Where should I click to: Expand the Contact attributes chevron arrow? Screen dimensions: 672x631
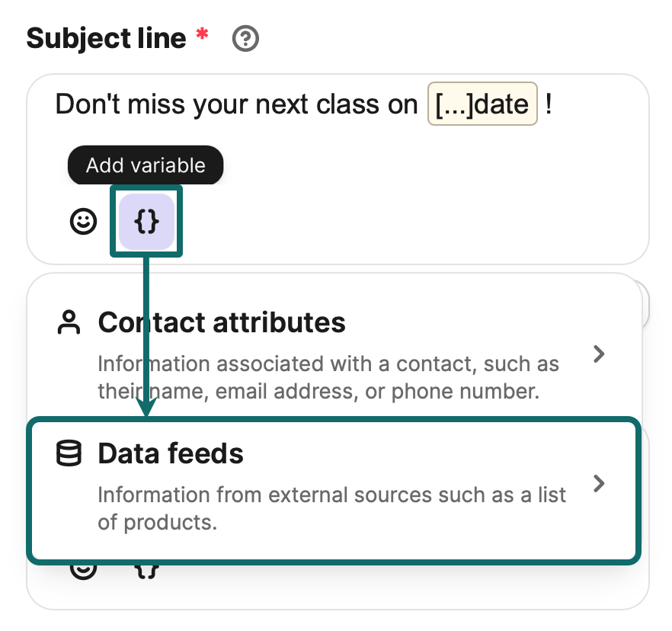(600, 354)
